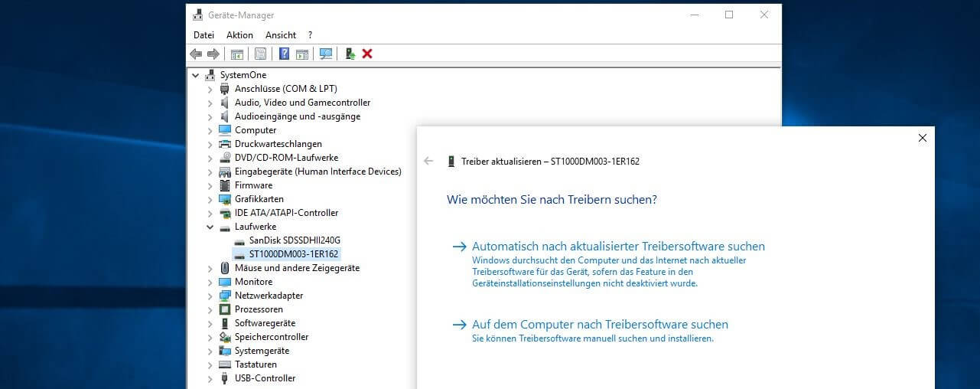
Task: Collapse the SystemOne root node
Action: 196,75
